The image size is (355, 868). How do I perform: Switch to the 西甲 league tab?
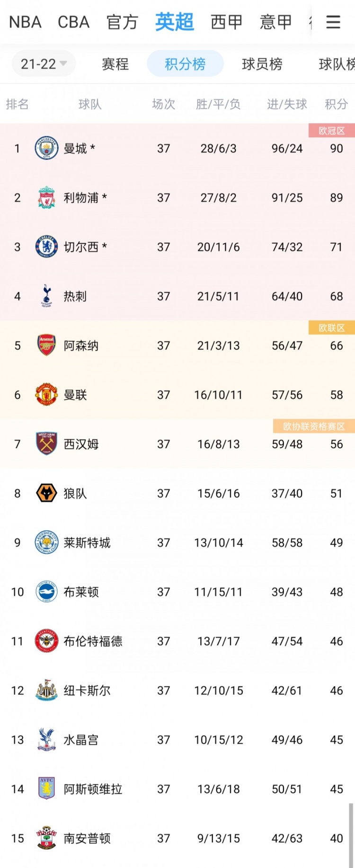click(226, 22)
